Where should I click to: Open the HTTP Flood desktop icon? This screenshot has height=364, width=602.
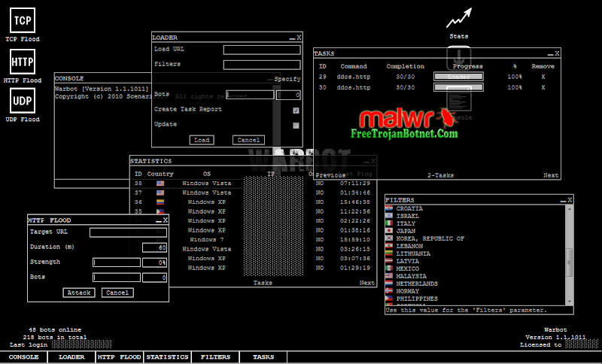(23, 62)
